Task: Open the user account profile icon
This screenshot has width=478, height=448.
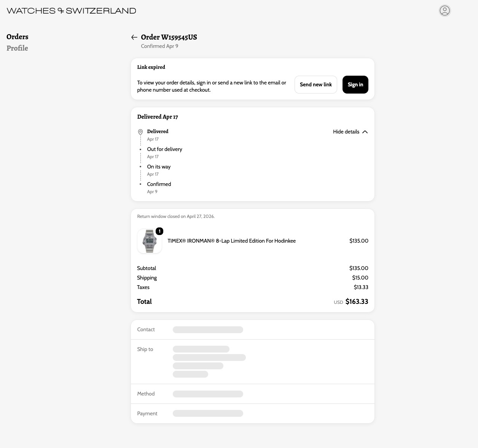Action: pos(445,11)
